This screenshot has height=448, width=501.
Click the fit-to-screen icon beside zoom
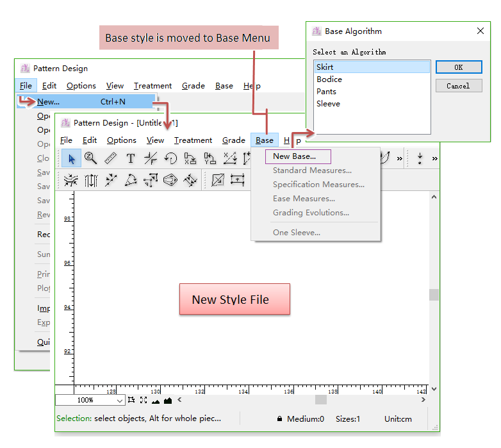pyautogui.click(x=143, y=401)
